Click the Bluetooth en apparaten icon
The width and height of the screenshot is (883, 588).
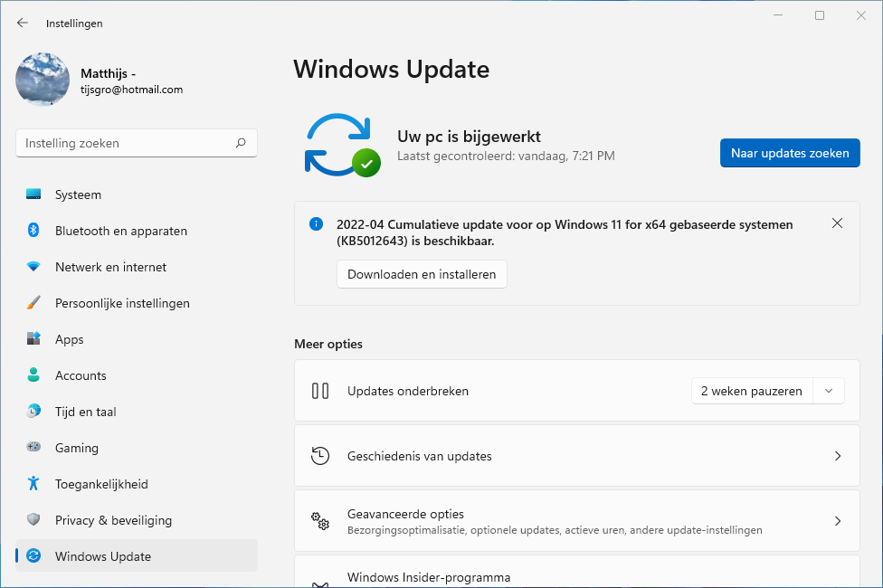33,231
